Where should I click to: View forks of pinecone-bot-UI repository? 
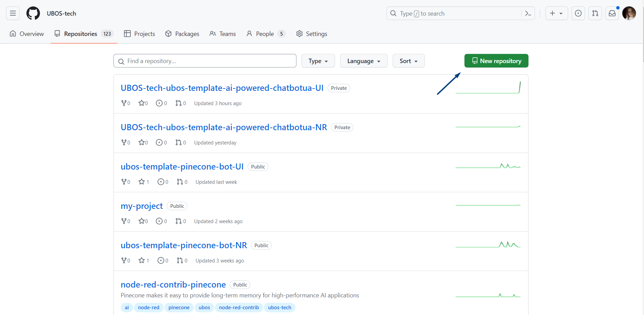tap(126, 182)
